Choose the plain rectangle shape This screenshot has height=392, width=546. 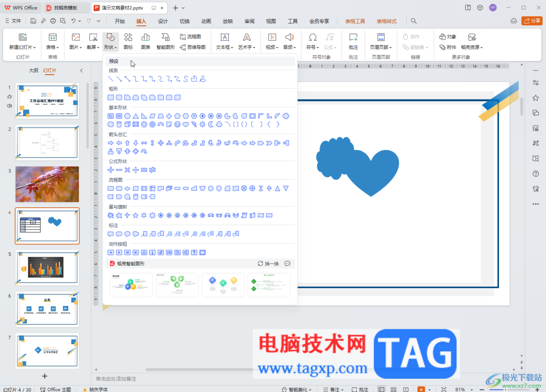click(x=111, y=98)
